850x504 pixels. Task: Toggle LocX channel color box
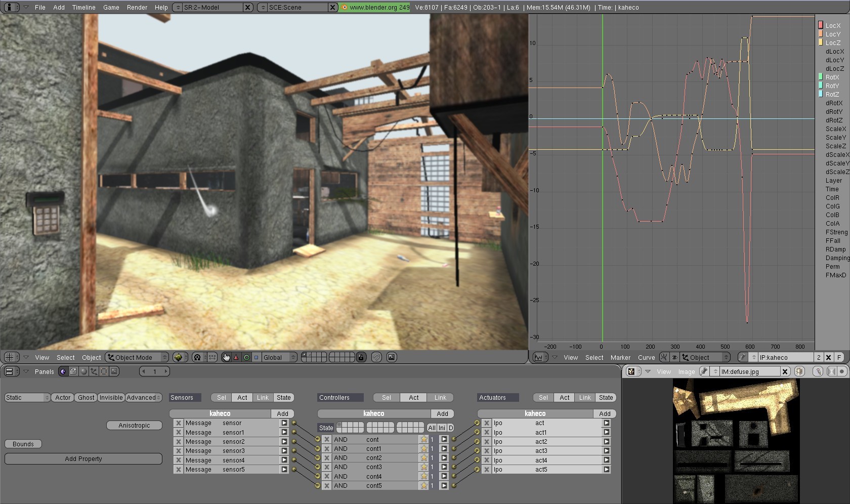820,25
